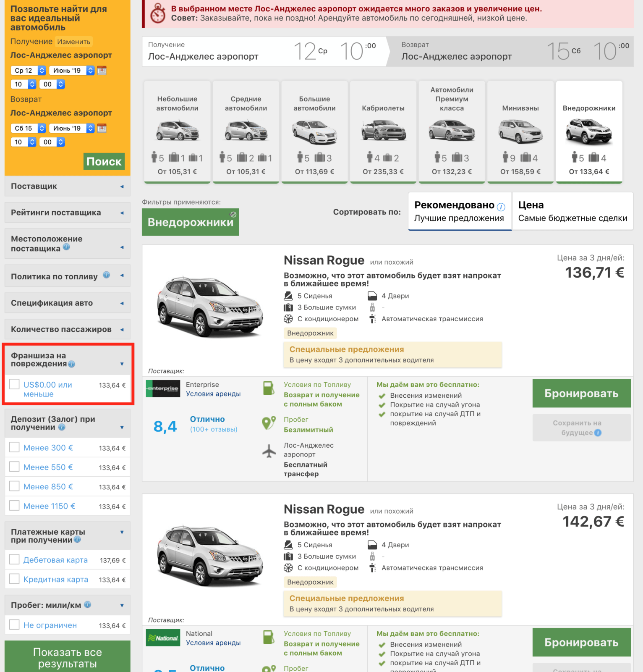This screenshot has width=643, height=672.
Task: Click info icon beside Местоположение поставщика
Action: pyautogui.click(x=66, y=247)
